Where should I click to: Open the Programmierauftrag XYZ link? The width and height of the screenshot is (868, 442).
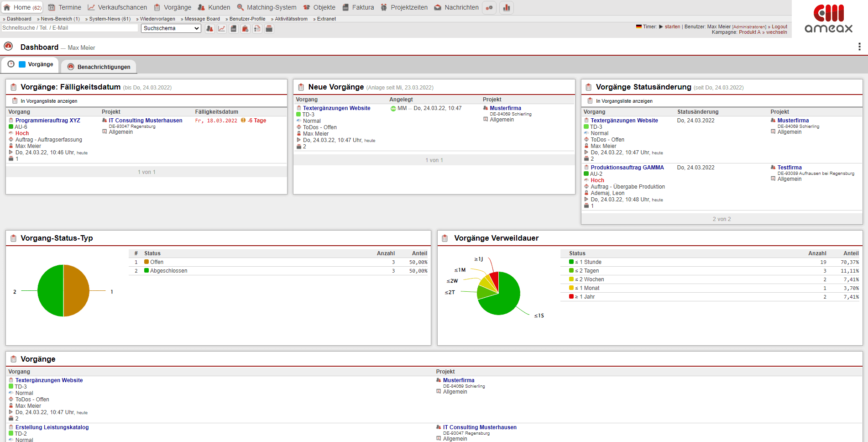pos(48,121)
